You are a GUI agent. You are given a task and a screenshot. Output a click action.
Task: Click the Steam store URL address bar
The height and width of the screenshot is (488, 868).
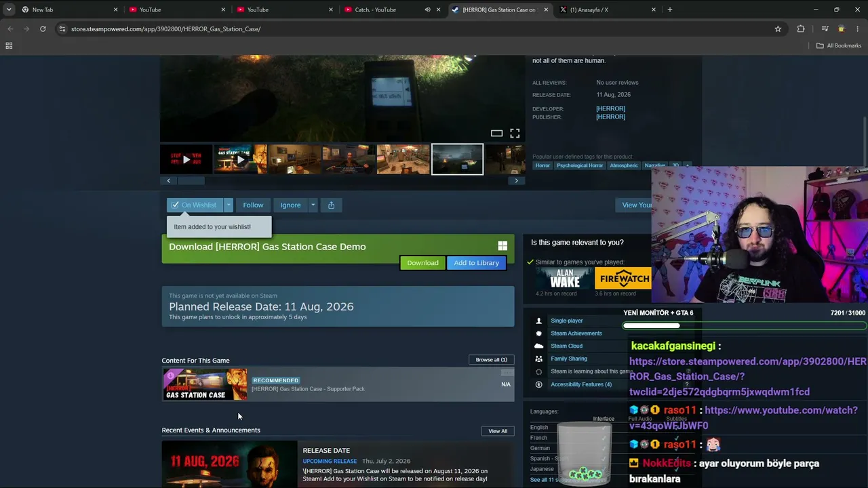coord(420,29)
